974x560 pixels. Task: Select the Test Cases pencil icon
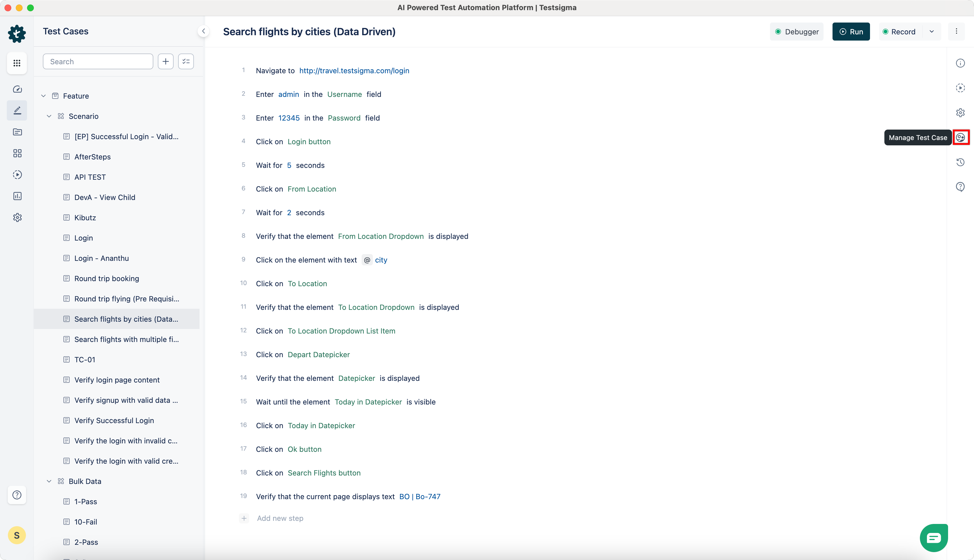[x=17, y=110]
